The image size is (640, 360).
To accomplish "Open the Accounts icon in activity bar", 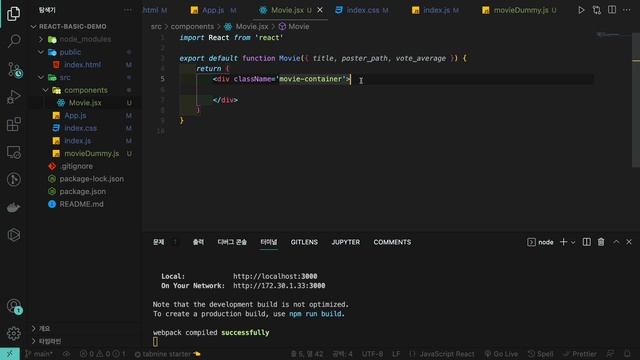I will 14,306.
